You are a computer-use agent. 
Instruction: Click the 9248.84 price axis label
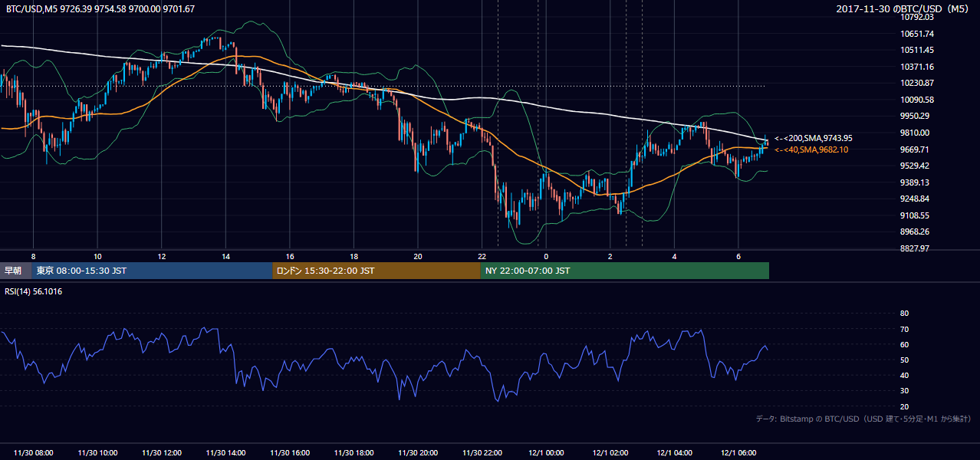(x=915, y=199)
